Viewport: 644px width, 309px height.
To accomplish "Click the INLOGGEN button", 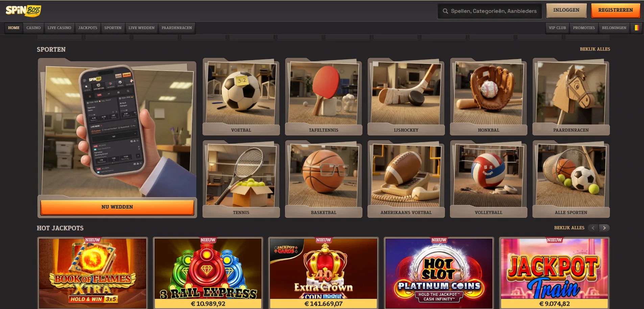I will pos(566,10).
